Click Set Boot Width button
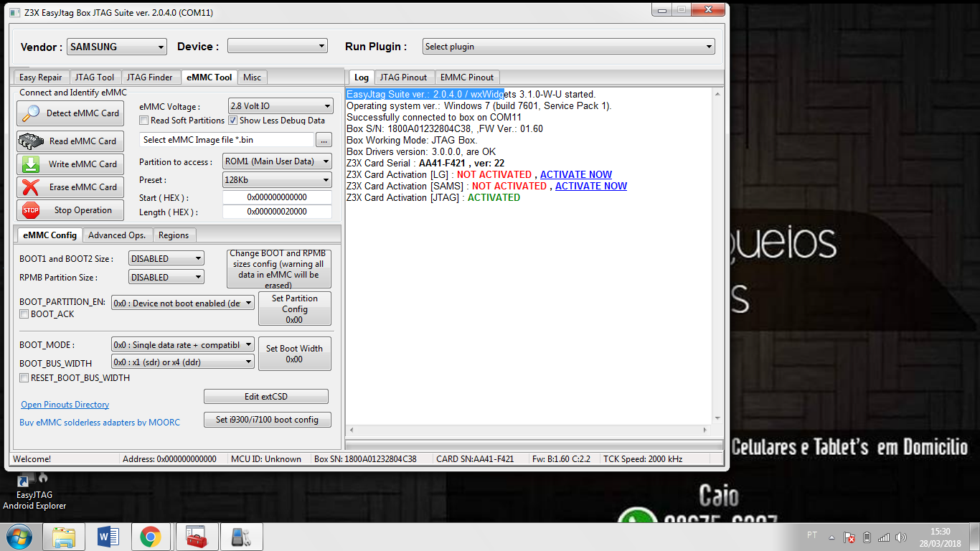Image resolution: width=980 pixels, height=551 pixels. pos(295,354)
